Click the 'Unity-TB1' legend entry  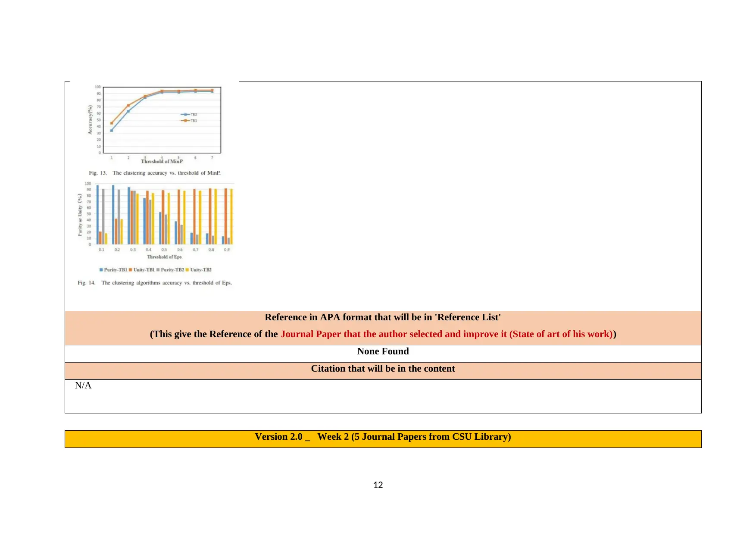(142, 270)
